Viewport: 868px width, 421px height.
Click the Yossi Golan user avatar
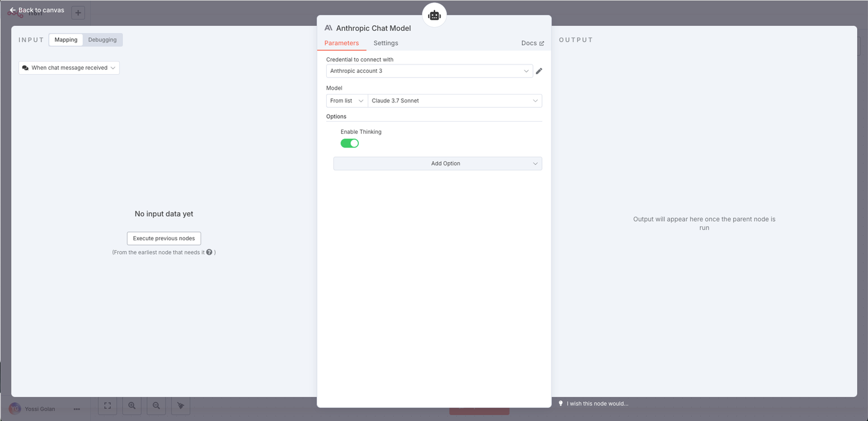pos(14,409)
